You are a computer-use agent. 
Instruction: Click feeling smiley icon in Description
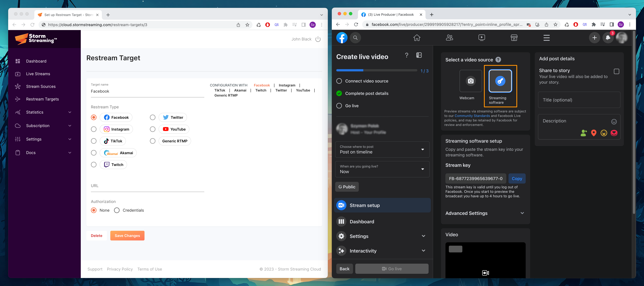tap(604, 133)
